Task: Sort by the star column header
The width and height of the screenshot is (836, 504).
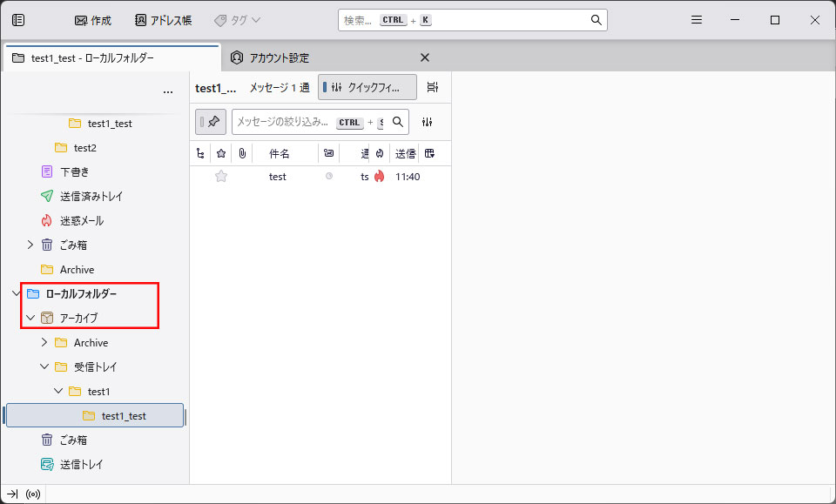Action: tap(220, 153)
